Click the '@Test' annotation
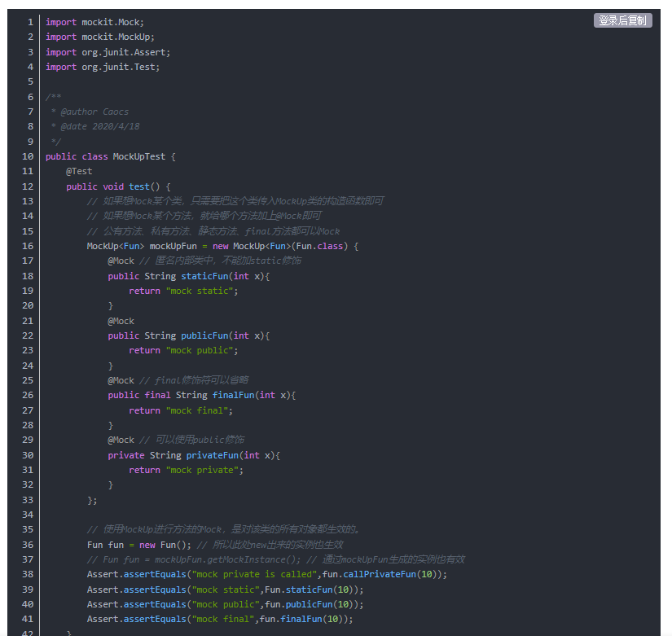Image resolution: width=672 pixels, height=640 pixels. coord(79,171)
